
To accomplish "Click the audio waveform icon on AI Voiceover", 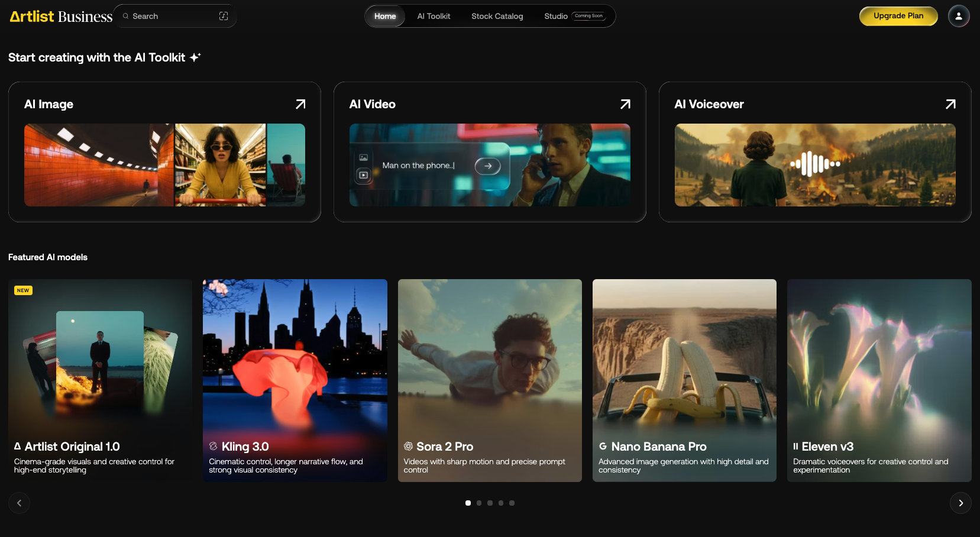I will pos(815,164).
